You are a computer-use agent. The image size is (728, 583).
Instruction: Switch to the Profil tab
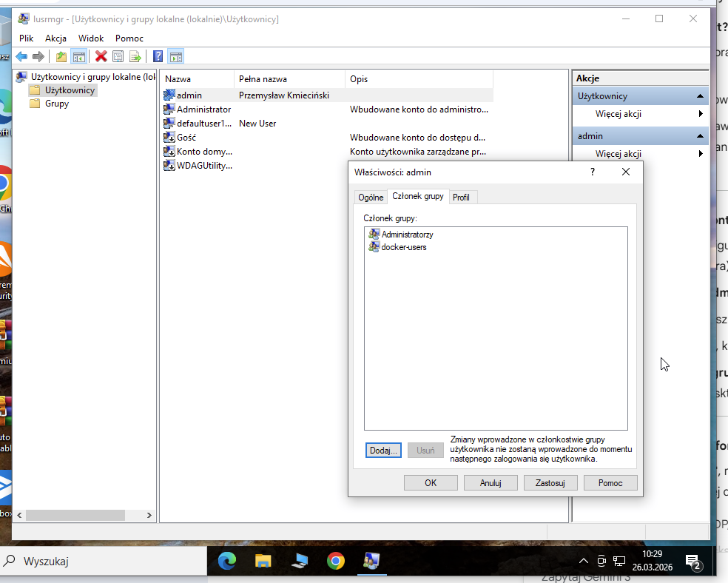pos(461,197)
